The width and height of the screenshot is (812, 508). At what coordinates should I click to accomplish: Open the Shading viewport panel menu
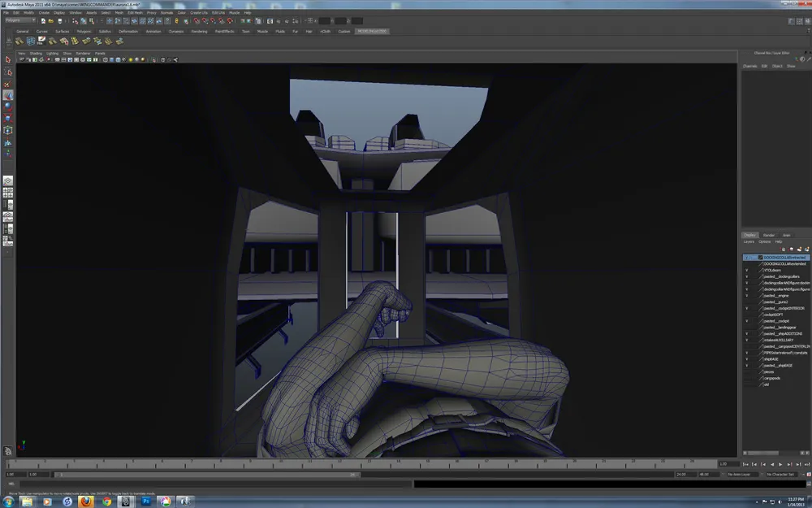36,53
